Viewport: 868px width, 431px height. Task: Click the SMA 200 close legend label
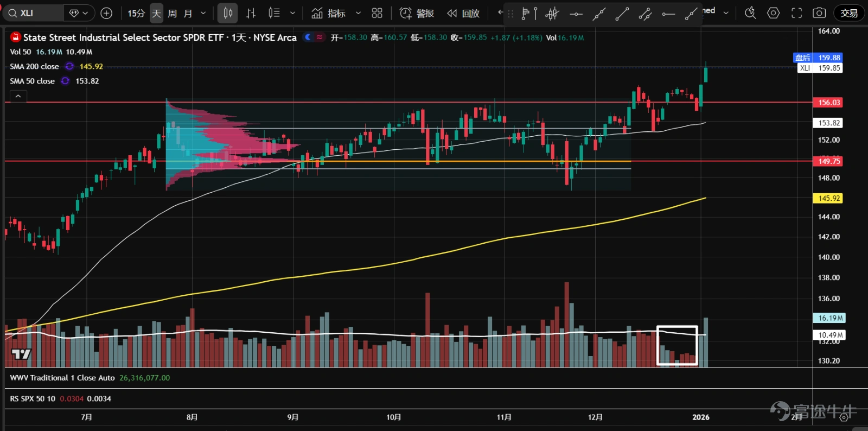[34, 66]
